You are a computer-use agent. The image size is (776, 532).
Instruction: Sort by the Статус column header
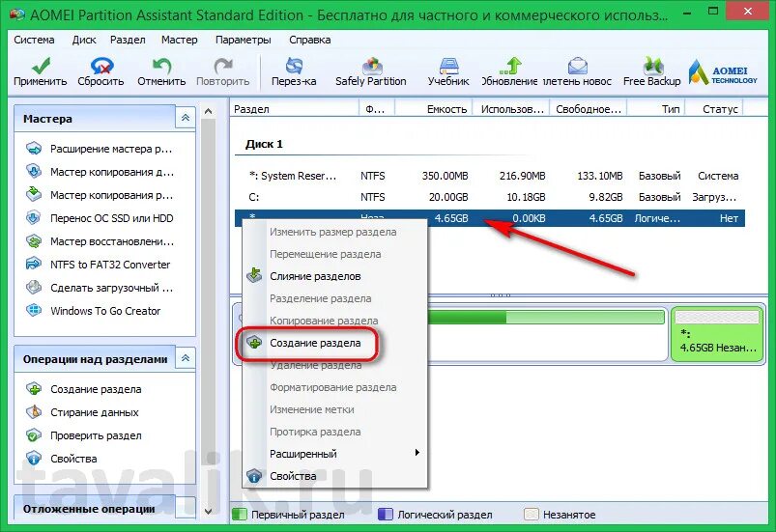[714, 109]
